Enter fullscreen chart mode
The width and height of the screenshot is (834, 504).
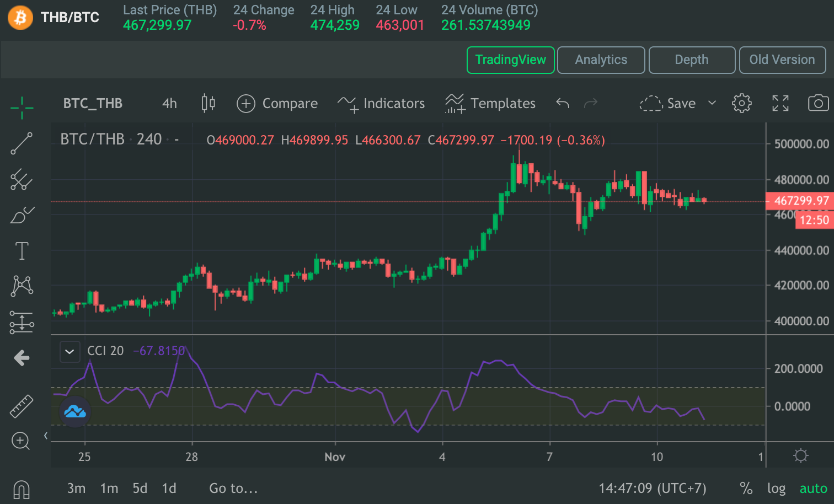[780, 103]
